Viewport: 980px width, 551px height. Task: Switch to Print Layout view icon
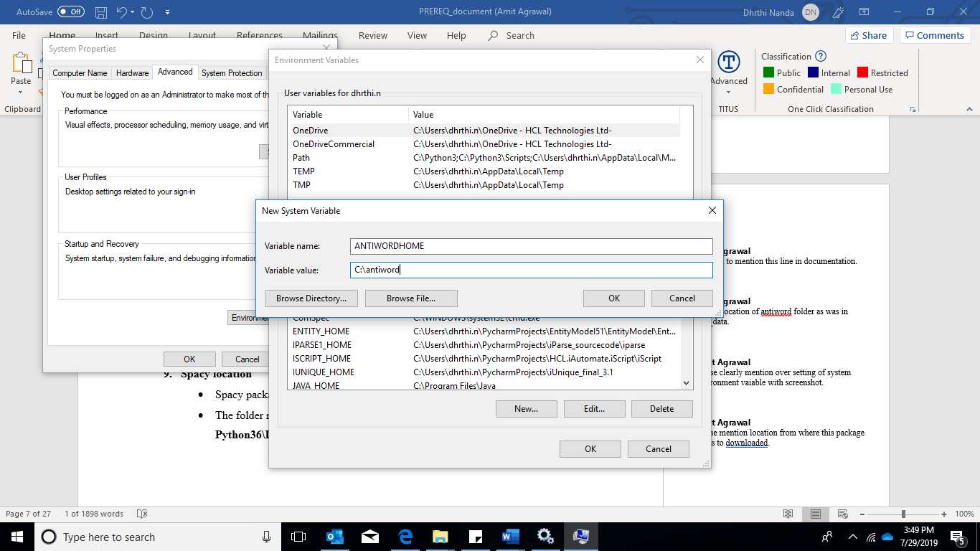tap(815, 514)
